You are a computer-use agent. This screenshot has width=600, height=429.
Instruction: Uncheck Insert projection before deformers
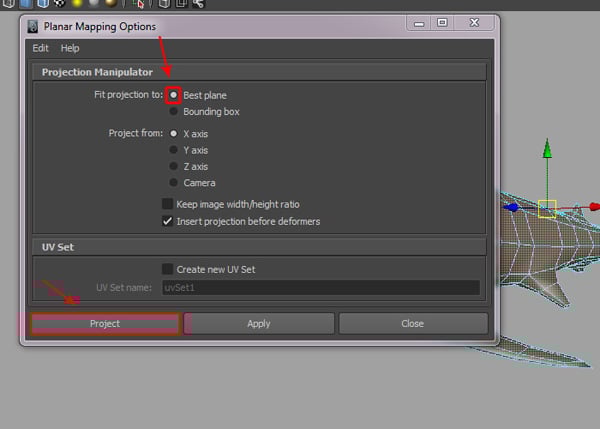coord(168,221)
